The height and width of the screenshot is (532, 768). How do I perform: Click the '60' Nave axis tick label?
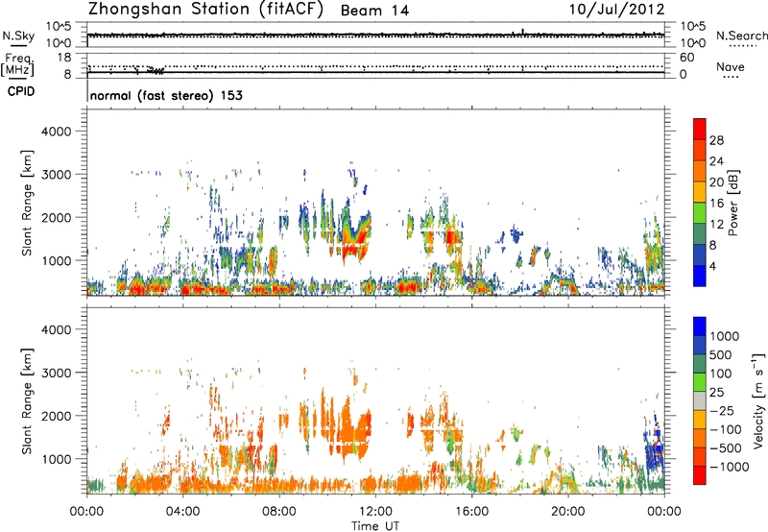pos(687,58)
